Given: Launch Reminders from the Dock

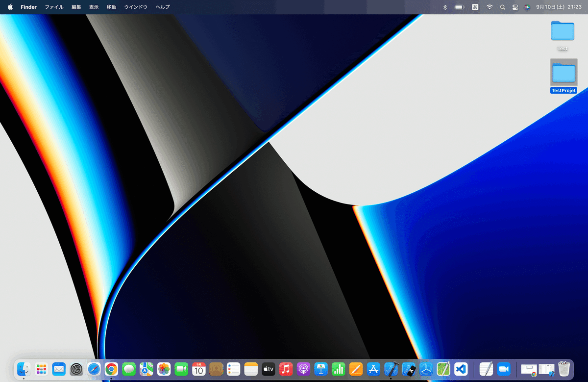Looking at the screenshot, I should tap(234, 369).
